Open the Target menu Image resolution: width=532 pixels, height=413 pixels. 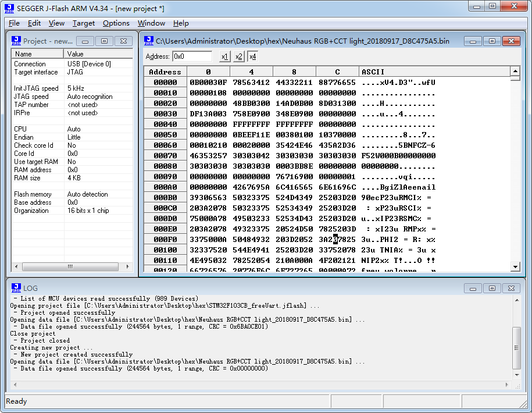[x=84, y=23]
